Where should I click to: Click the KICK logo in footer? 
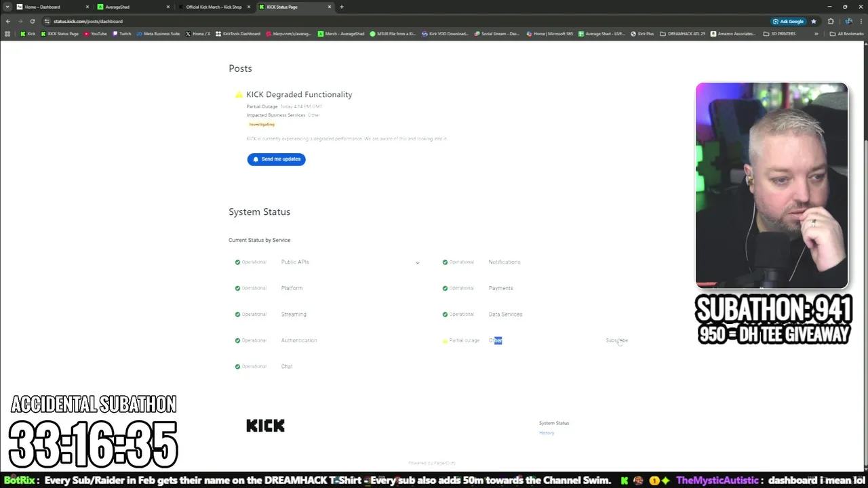(x=265, y=426)
